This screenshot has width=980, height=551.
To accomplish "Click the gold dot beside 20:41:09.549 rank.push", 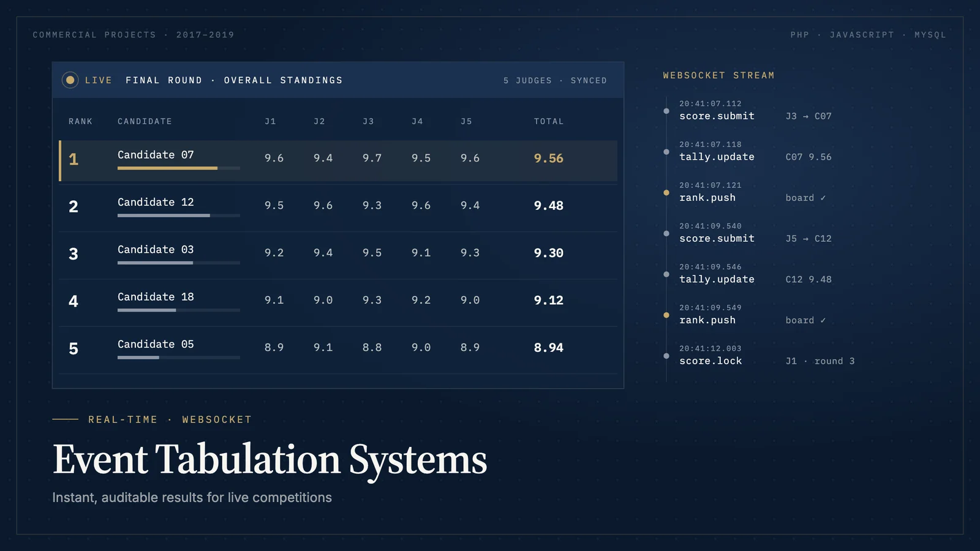I will pyautogui.click(x=666, y=315).
